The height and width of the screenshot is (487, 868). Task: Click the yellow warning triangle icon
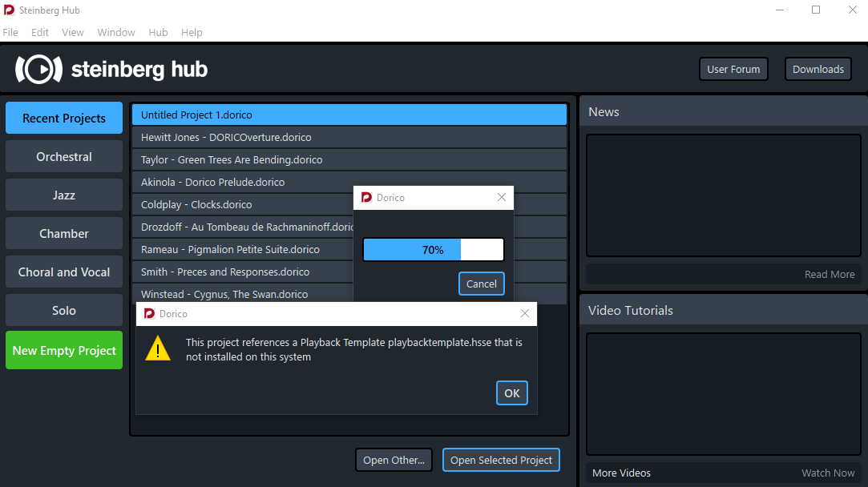pyautogui.click(x=158, y=348)
